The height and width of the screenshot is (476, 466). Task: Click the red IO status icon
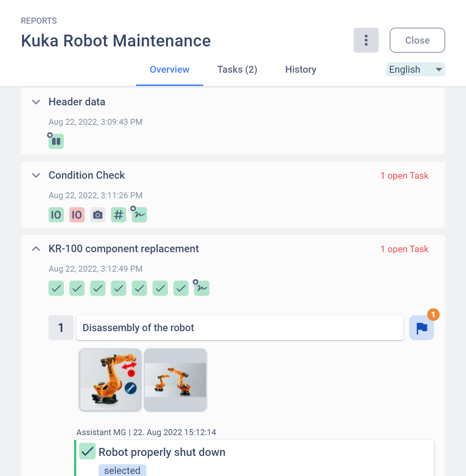77,215
